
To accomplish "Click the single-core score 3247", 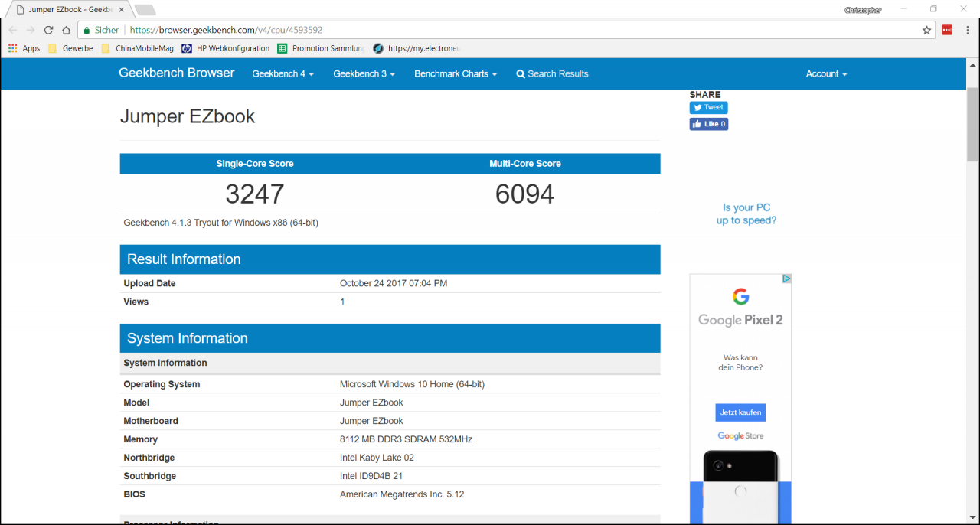I will click(255, 194).
